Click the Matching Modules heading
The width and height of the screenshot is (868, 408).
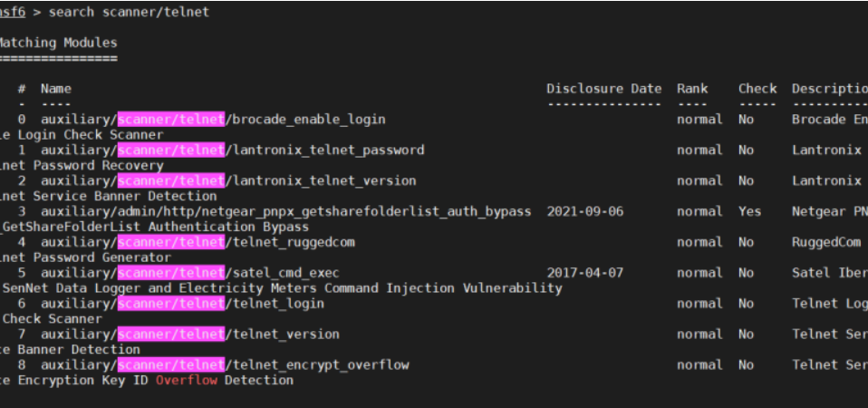coord(59,43)
